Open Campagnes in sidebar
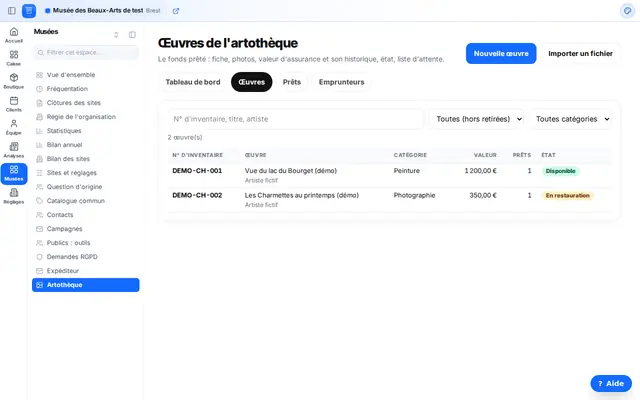Viewport: 640px width, 400px height. coord(86,229)
